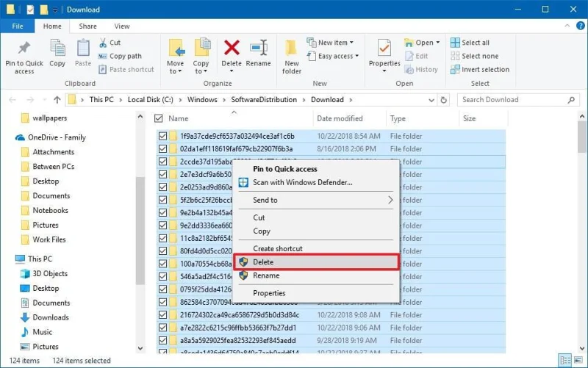The image size is (588, 368).
Task: Click Local Disk (C:) in breadcrumb
Action: pos(151,100)
